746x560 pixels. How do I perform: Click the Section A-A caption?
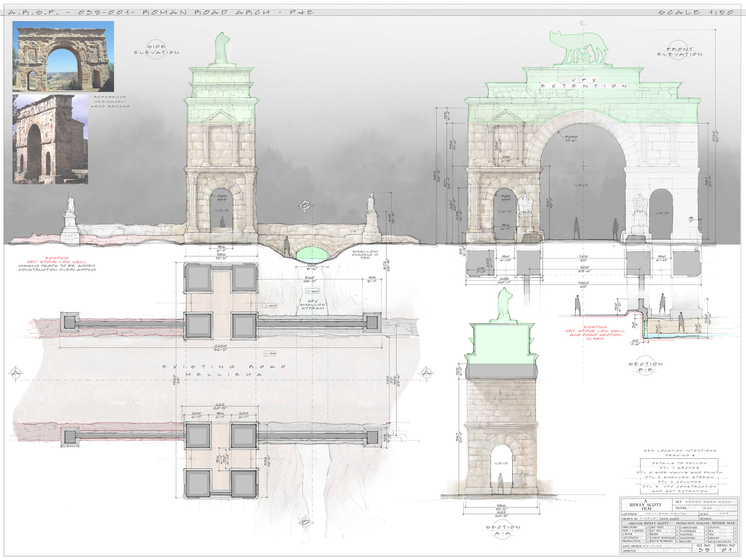coord(503,530)
